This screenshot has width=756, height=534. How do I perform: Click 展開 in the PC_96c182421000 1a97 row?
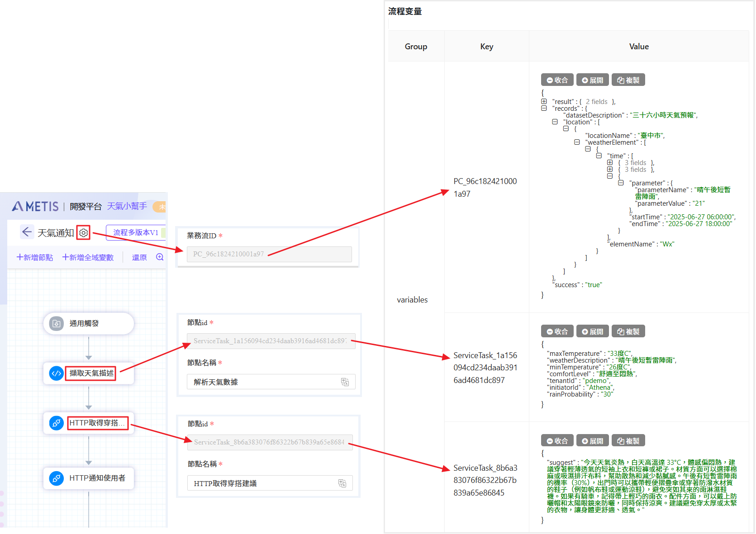[593, 80]
